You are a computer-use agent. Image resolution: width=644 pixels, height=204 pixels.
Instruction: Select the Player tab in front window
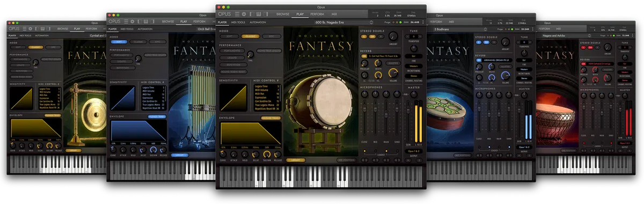pyautogui.click(x=222, y=22)
